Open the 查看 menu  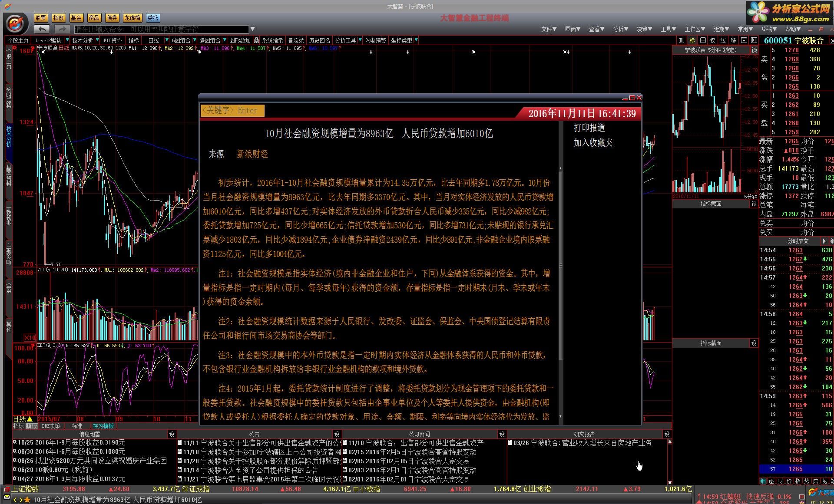596,29
